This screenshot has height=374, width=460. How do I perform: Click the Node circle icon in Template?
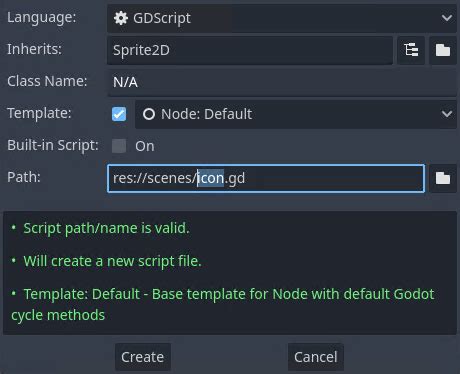(x=149, y=114)
